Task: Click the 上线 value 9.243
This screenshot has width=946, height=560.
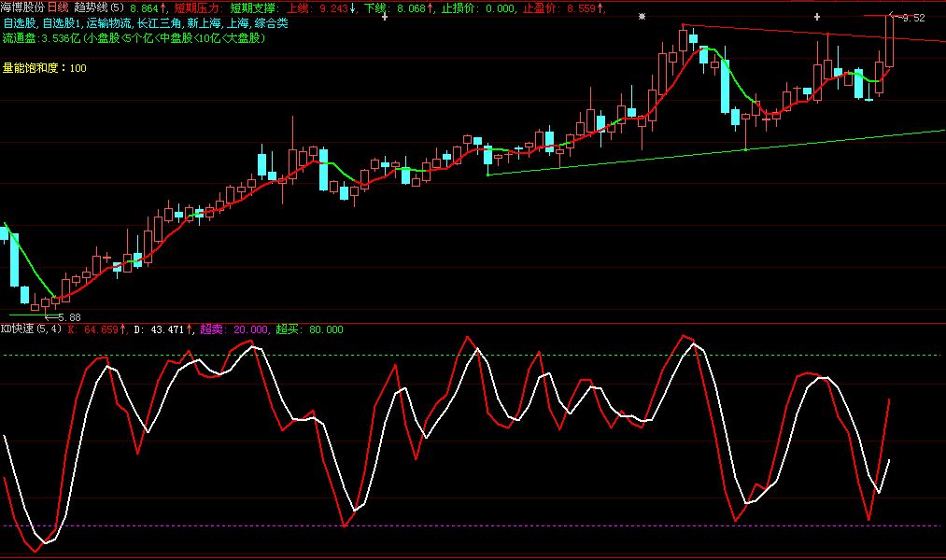Action: coord(333,8)
